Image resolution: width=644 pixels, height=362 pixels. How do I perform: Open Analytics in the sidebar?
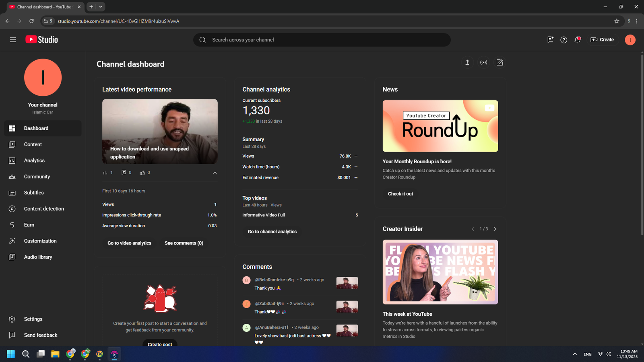(34, 160)
